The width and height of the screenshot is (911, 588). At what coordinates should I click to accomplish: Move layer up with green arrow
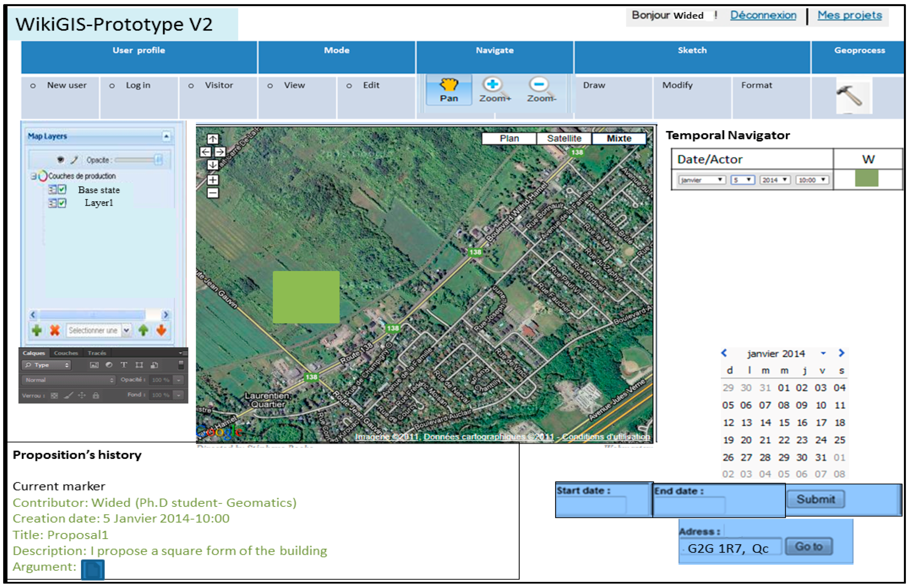tap(144, 330)
